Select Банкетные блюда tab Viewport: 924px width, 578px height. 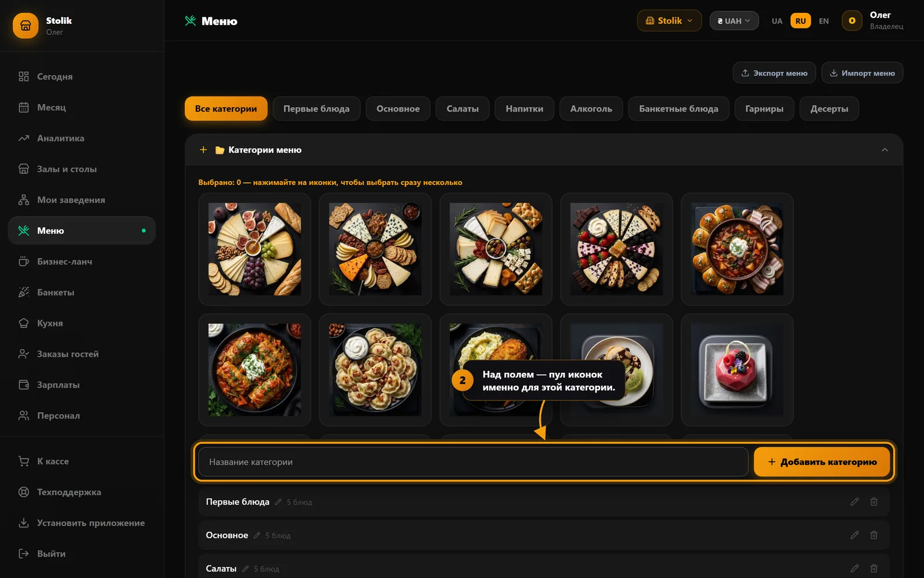(679, 109)
